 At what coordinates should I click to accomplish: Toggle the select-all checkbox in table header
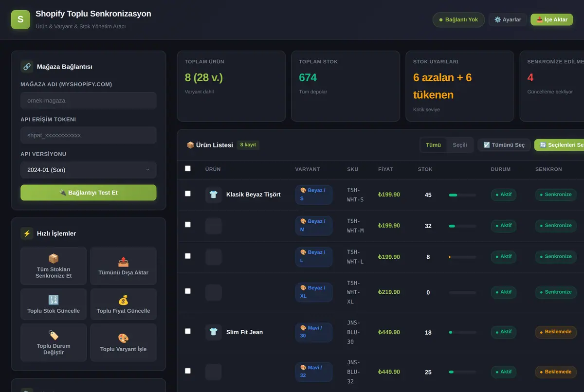188,169
